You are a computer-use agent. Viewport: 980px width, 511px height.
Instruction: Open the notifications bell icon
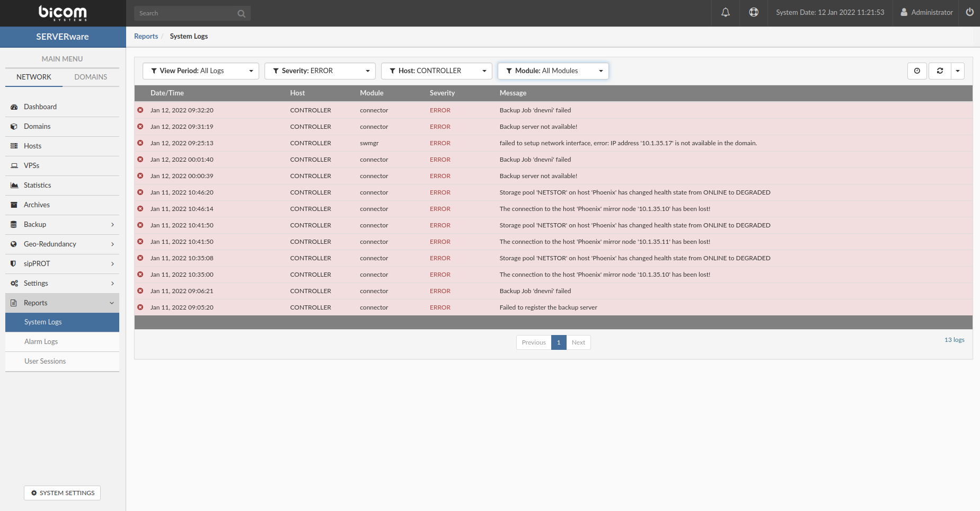coord(726,12)
